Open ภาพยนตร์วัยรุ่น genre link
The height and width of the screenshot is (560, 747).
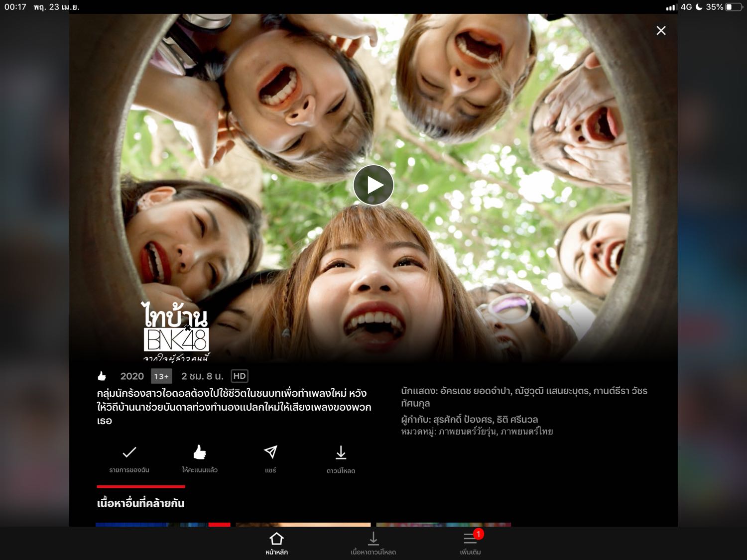[x=468, y=432]
